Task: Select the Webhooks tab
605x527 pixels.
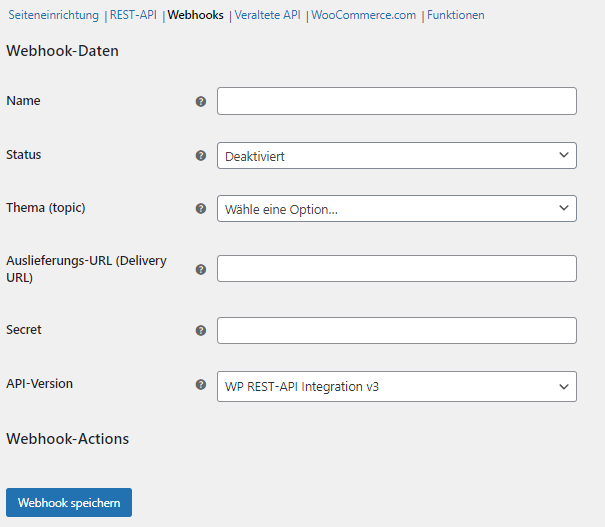Action: 195,15
